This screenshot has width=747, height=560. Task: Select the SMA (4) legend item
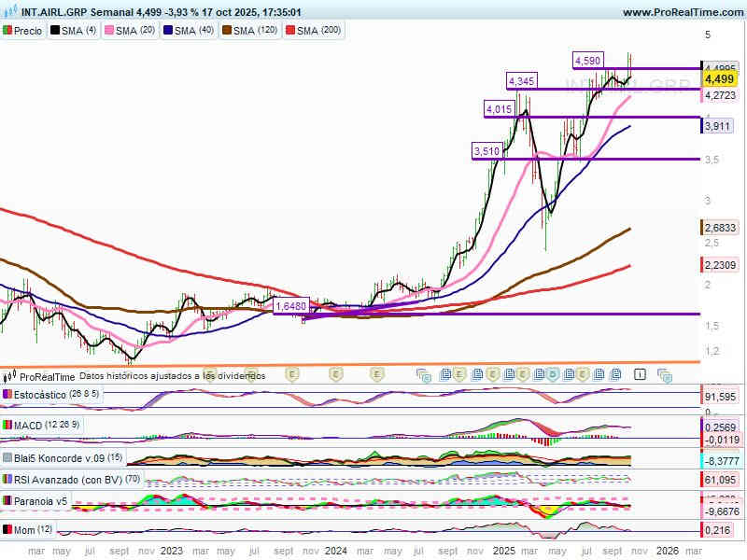[x=74, y=31]
